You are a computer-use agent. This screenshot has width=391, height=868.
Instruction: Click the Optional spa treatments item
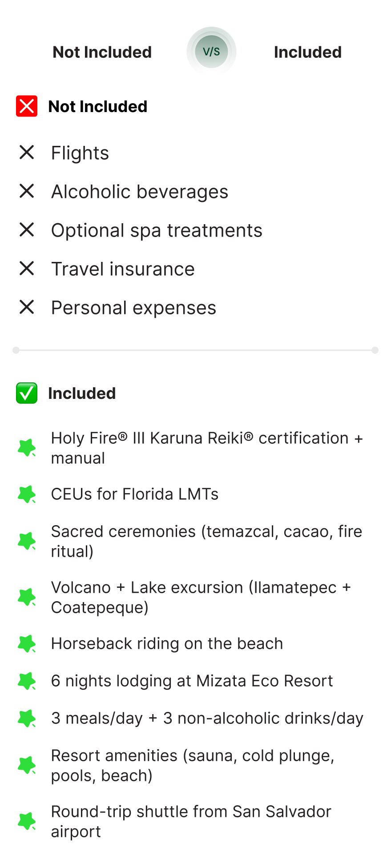pyautogui.click(x=157, y=230)
